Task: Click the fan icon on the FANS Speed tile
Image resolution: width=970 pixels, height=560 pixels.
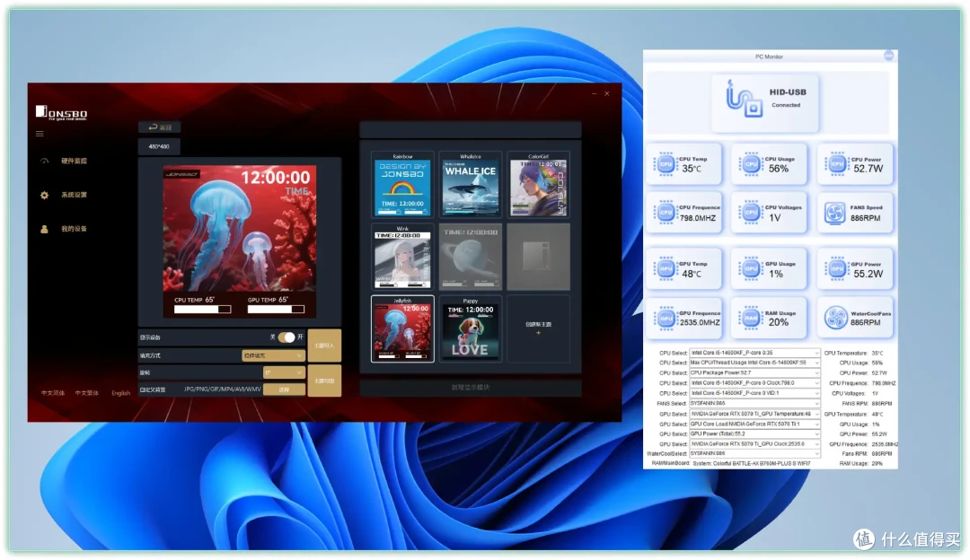Action: pos(835,214)
